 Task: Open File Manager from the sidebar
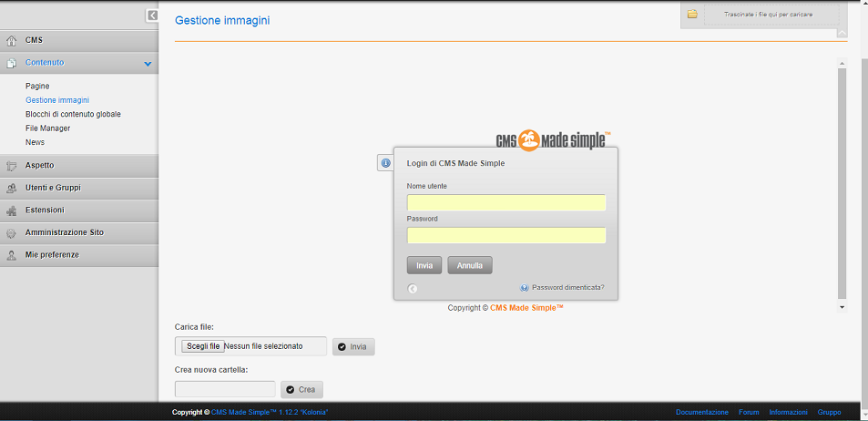(48, 128)
